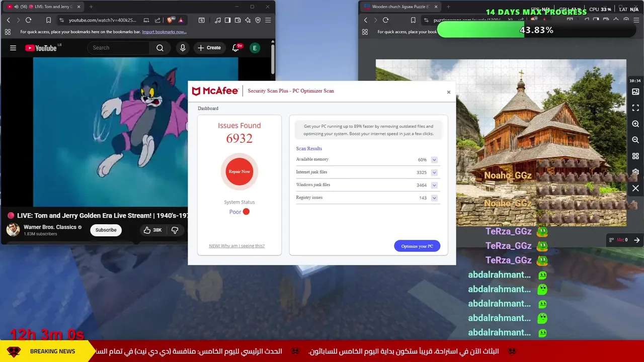Open the Leo AI sparkle icon

tap(248, 20)
